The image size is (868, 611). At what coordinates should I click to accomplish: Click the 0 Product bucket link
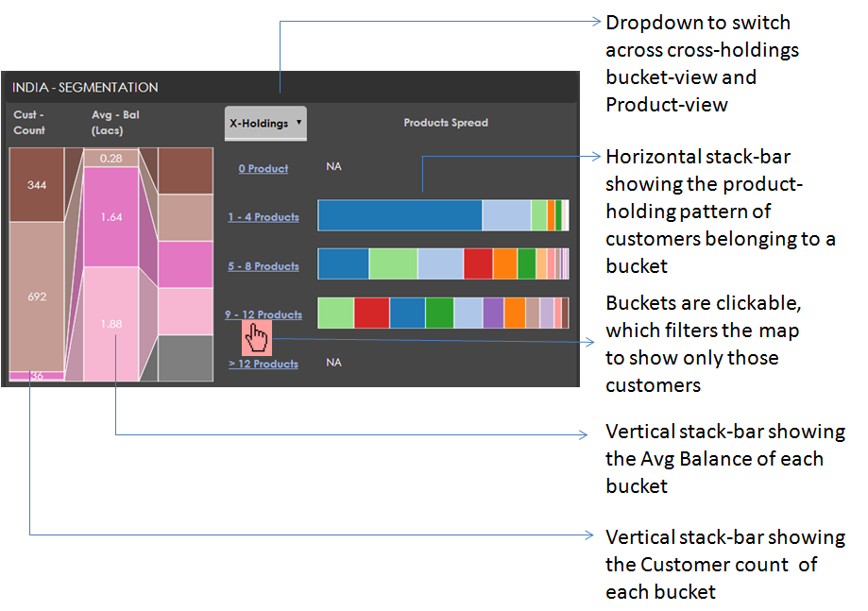click(x=264, y=168)
